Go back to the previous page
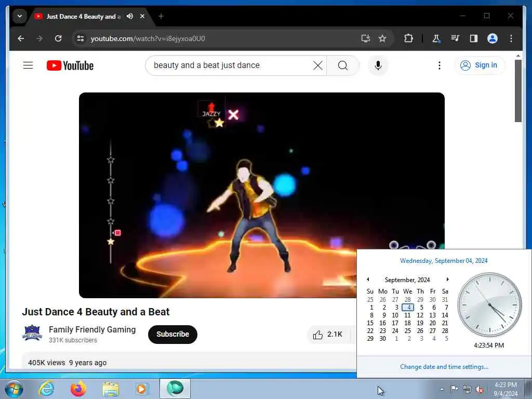 click(x=21, y=38)
